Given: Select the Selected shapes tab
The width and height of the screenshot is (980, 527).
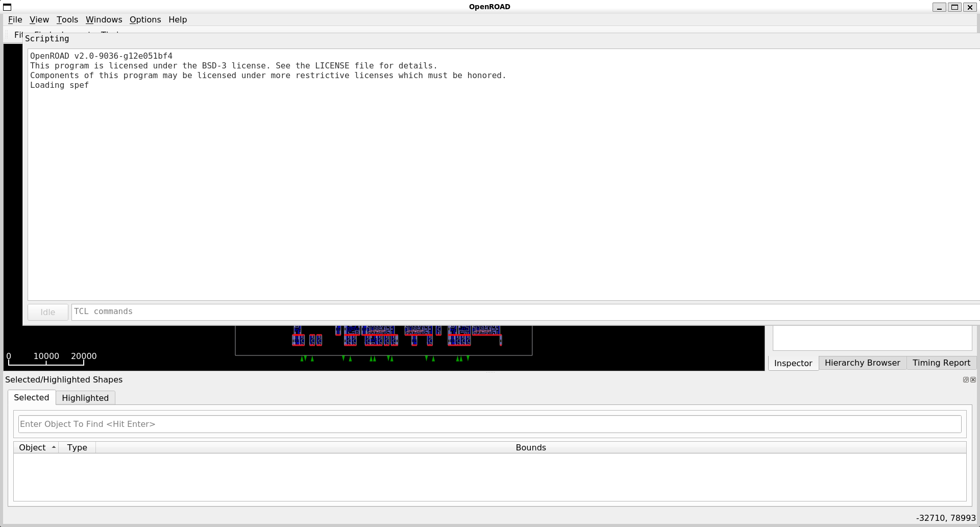Looking at the screenshot, I should (x=32, y=397).
